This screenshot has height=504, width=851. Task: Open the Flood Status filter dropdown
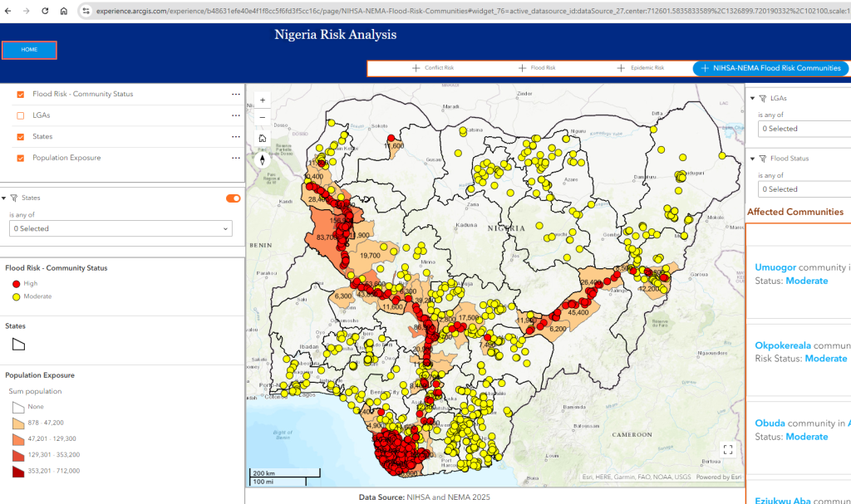tap(803, 189)
